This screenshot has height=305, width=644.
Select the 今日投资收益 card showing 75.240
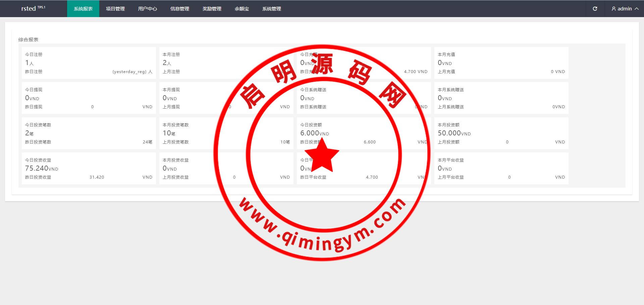coord(89,169)
